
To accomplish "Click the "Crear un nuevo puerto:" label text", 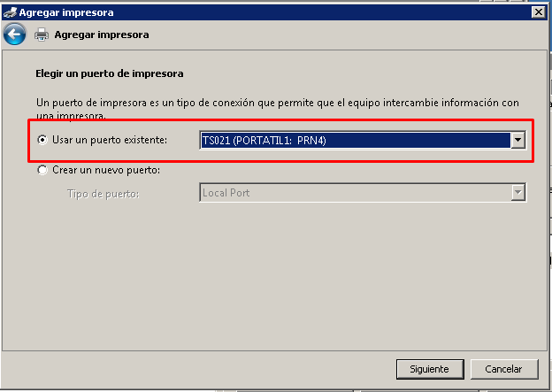I will (x=106, y=170).
